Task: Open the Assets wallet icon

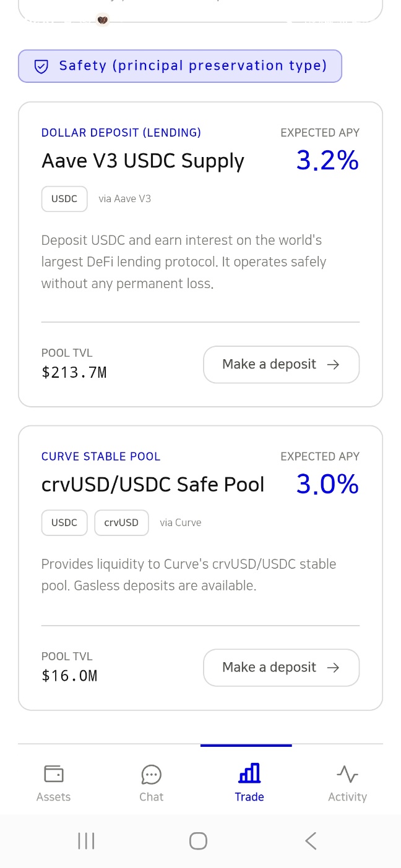Action: coord(53,773)
